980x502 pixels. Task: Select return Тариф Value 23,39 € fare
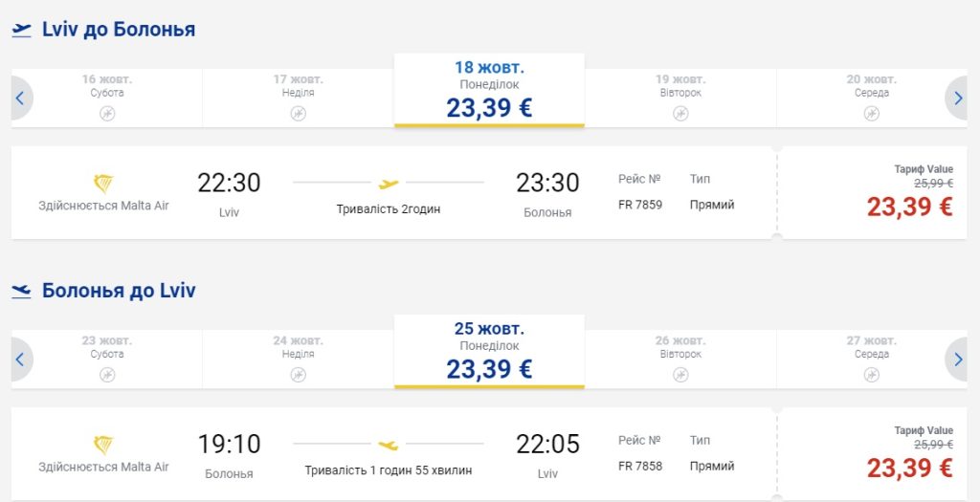tap(909, 468)
